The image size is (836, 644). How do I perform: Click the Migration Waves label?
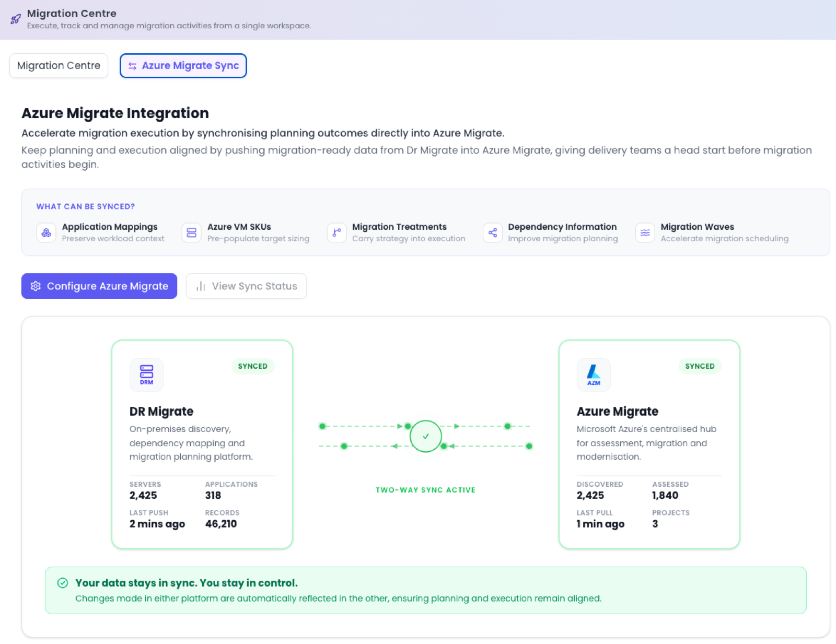click(x=698, y=227)
